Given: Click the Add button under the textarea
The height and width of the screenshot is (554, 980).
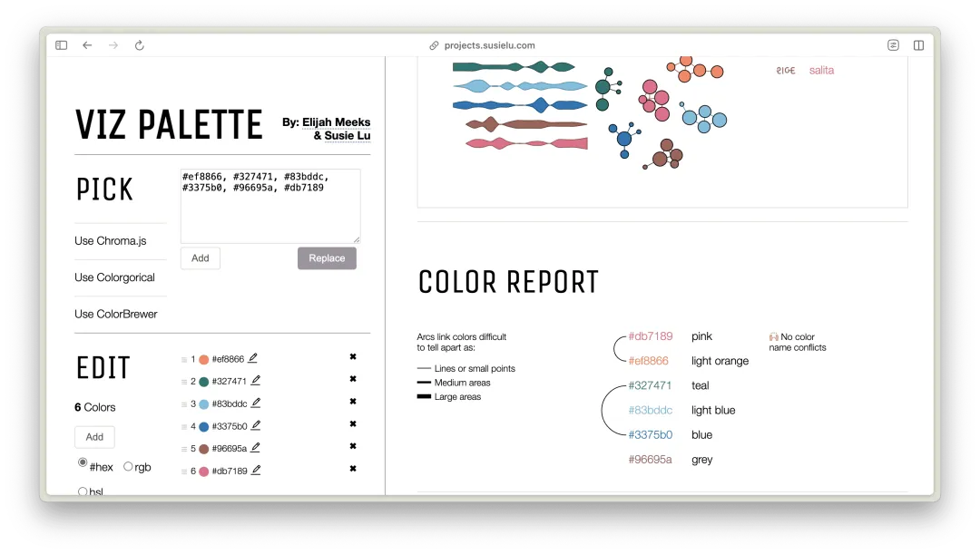Looking at the screenshot, I should pyautogui.click(x=200, y=258).
